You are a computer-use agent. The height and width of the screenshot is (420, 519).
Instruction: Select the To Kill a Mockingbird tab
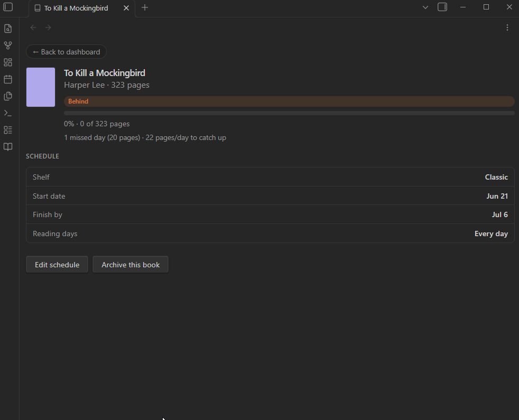tap(82, 8)
